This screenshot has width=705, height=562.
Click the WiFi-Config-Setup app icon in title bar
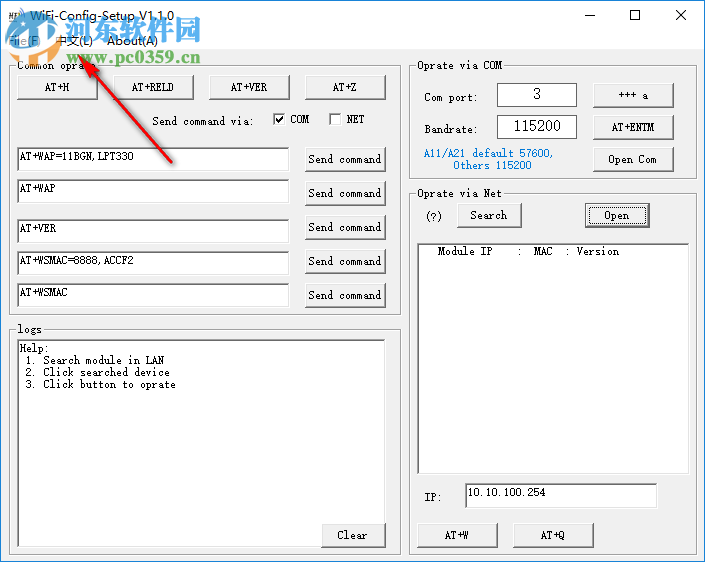coord(16,15)
